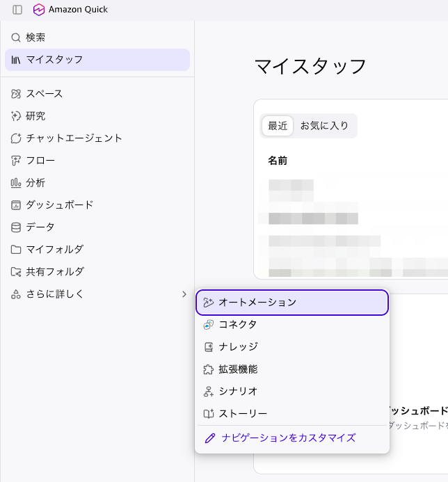Choose シナリオ from the flyout menu

pyautogui.click(x=292, y=392)
